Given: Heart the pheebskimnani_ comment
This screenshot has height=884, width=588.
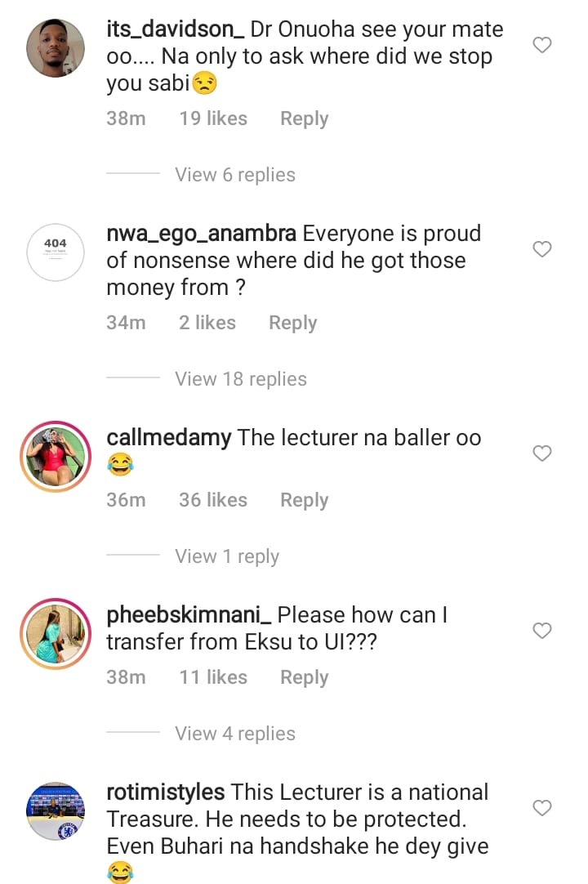Looking at the screenshot, I should click(542, 631).
